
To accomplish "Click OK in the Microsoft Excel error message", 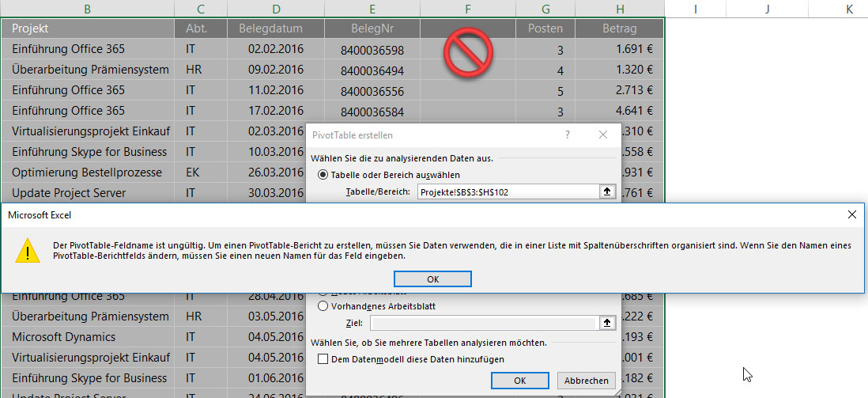I will tap(432, 279).
